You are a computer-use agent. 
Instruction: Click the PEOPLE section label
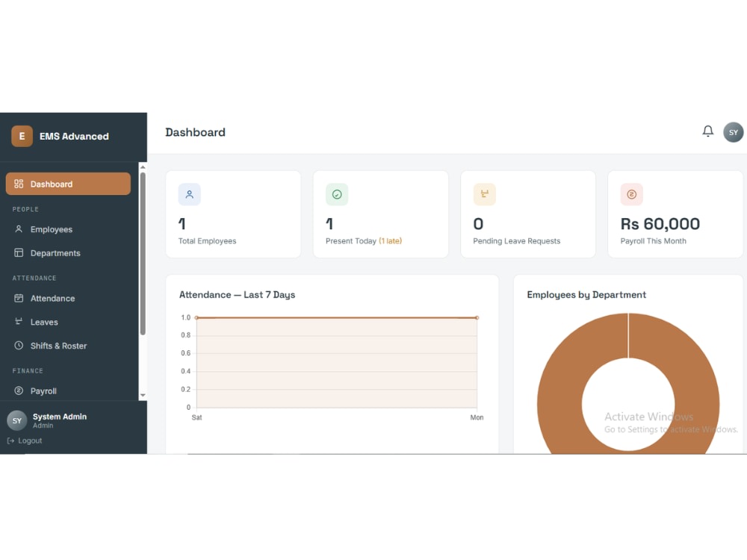pyautogui.click(x=25, y=209)
